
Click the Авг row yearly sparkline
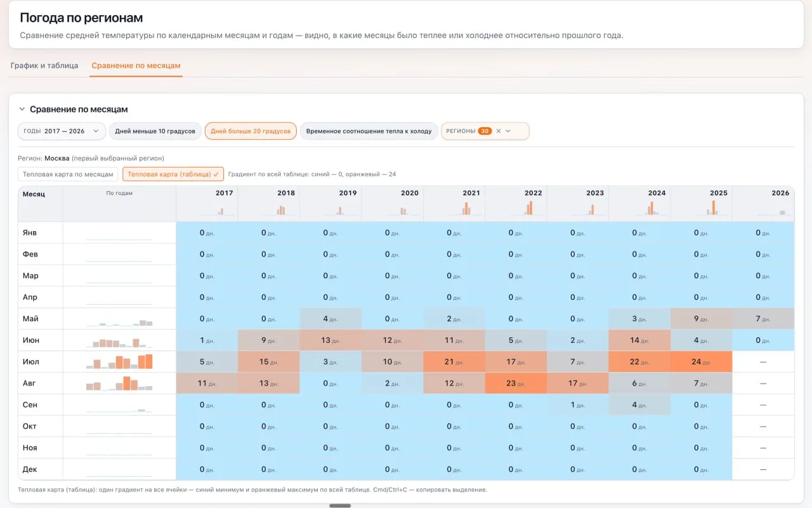(x=119, y=383)
